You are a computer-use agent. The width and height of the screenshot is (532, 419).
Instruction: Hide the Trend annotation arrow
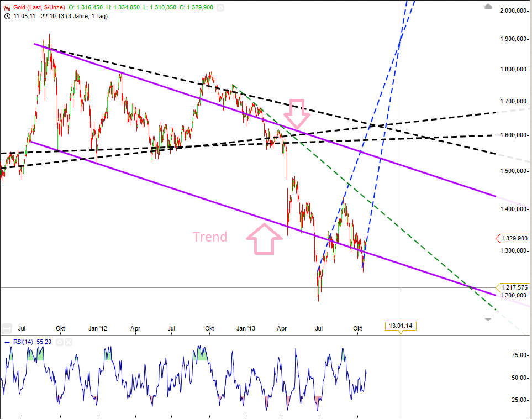pyautogui.click(x=264, y=239)
